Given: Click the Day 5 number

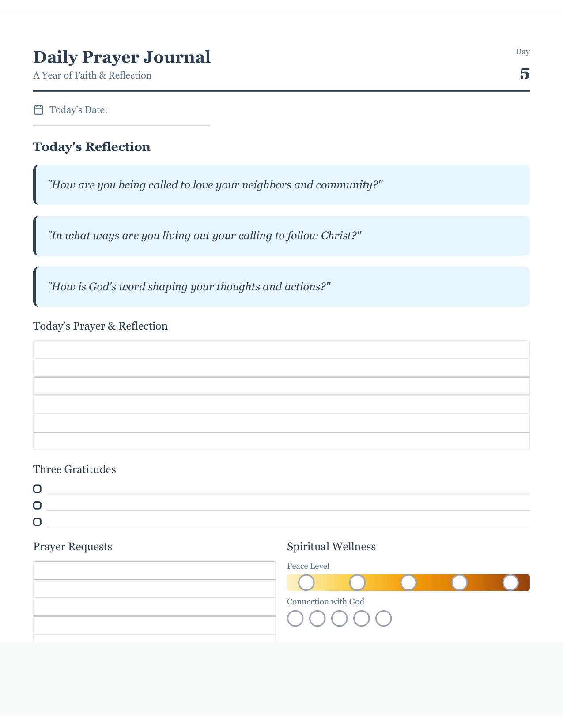Looking at the screenshot, I should coord(525,74).
